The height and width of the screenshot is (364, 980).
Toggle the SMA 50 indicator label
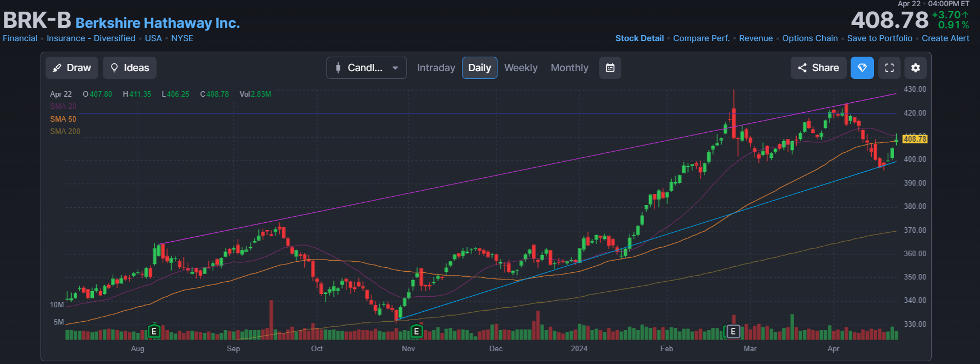click(63, 119)
